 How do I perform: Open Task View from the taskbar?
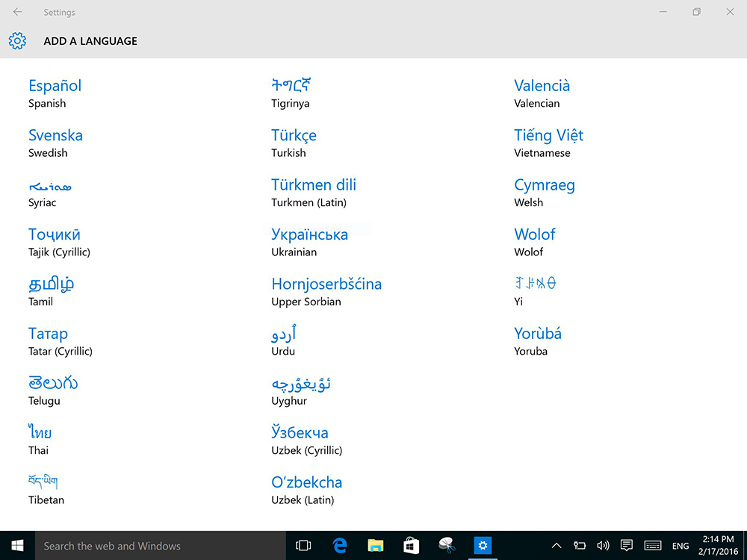coord(303,546)
